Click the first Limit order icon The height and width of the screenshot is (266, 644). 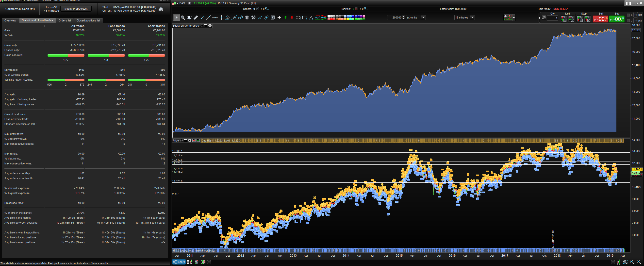(563, 19)
